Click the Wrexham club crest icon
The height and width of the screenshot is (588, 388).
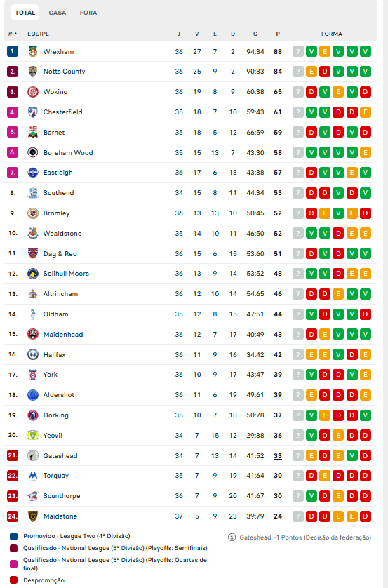33,51
